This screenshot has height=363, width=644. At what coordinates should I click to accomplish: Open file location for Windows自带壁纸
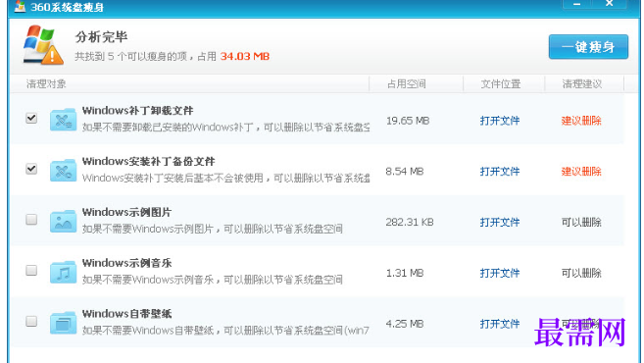point(500,324)
